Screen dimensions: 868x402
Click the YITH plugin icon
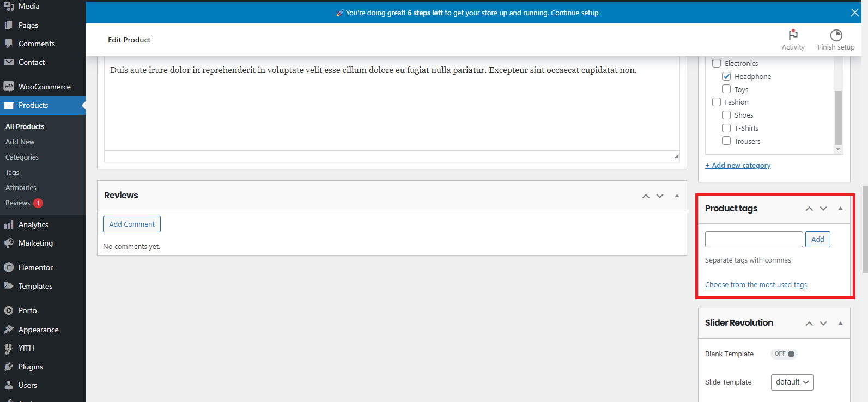pos(9,348)
